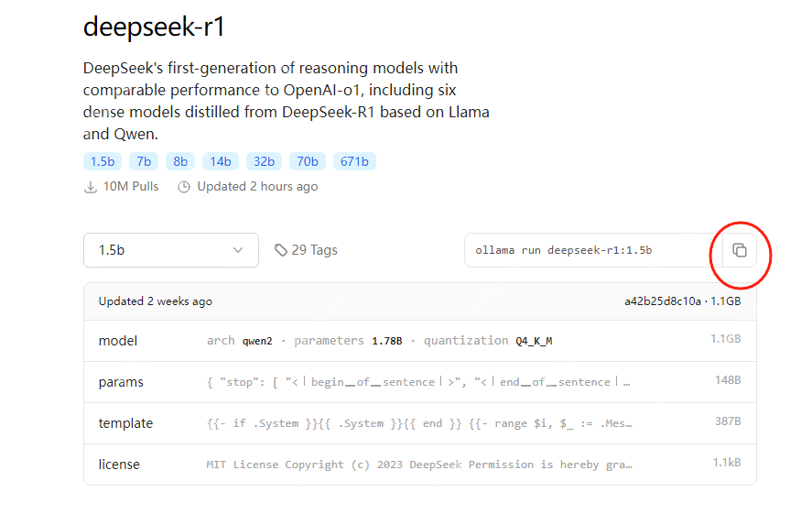Copy the ollama run command
This screenshot has width=812, height=514.
[x=739, y=250]
